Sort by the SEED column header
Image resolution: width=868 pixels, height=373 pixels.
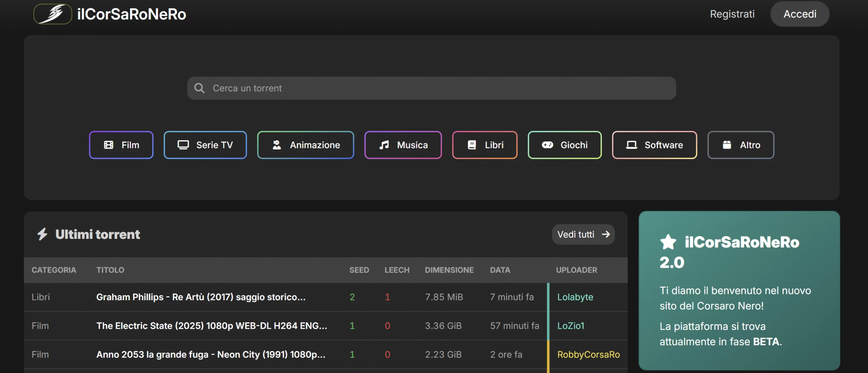(359, 270)
